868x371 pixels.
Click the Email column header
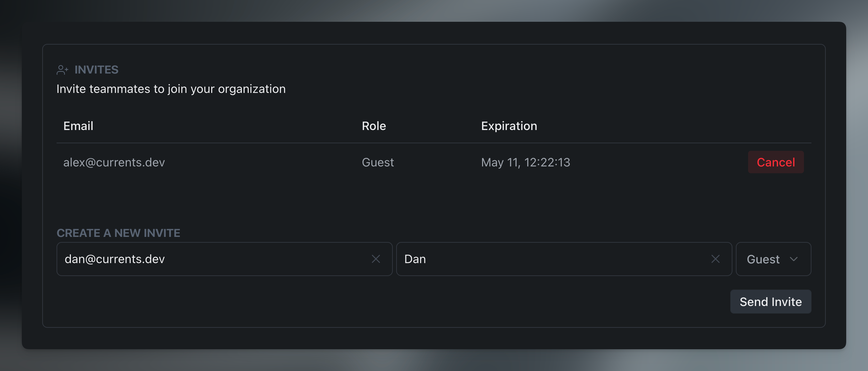click(x=78, y=126)
